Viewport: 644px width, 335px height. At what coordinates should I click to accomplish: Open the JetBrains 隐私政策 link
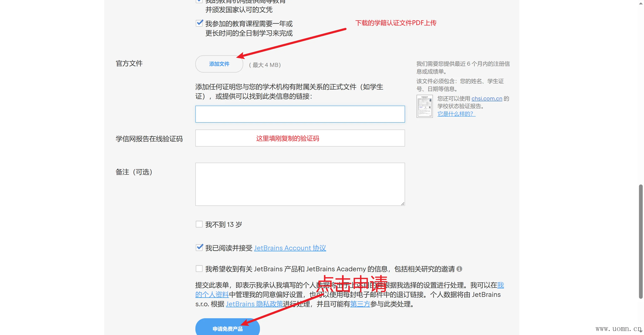pyautogui.click(x=254, y=304)
